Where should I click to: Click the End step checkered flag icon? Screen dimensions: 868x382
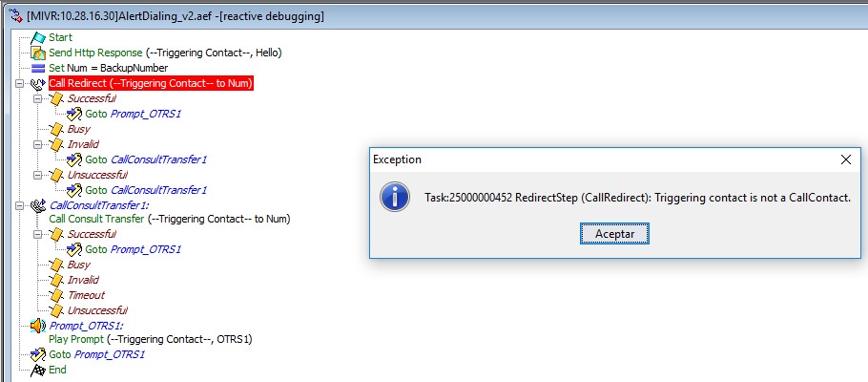click(38, 370)
